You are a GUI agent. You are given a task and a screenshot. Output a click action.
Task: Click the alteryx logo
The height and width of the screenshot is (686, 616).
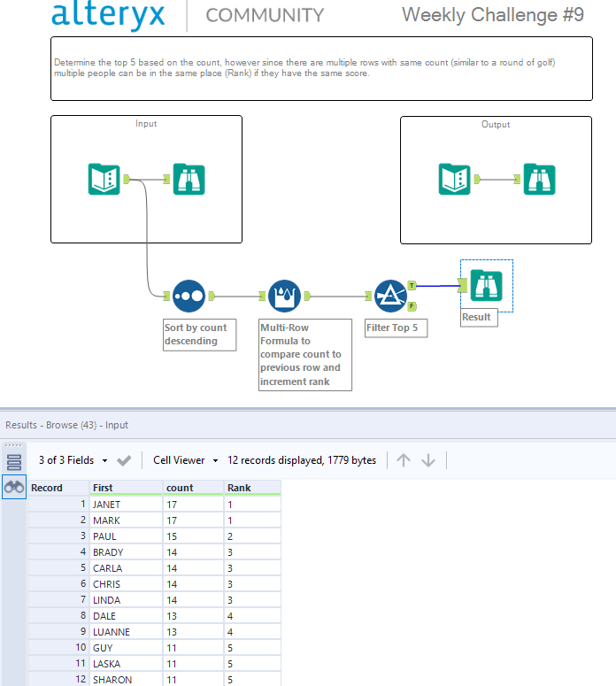tap(108, 15)
